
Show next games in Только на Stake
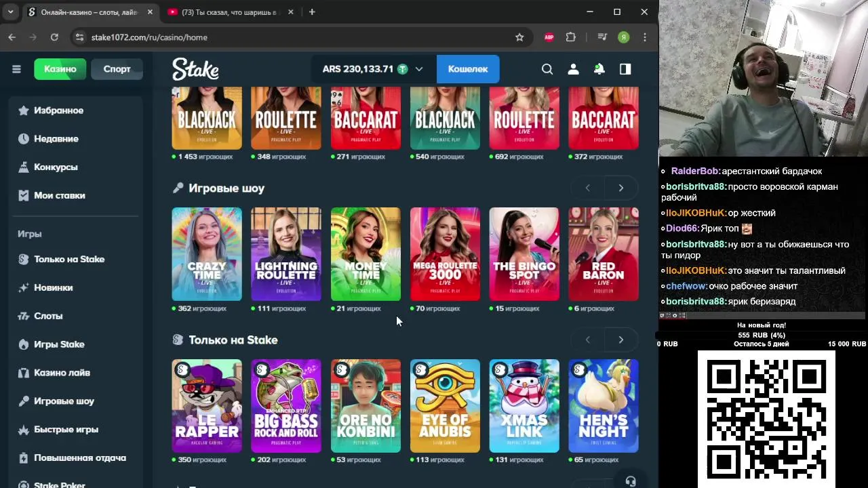pos(620,340)
